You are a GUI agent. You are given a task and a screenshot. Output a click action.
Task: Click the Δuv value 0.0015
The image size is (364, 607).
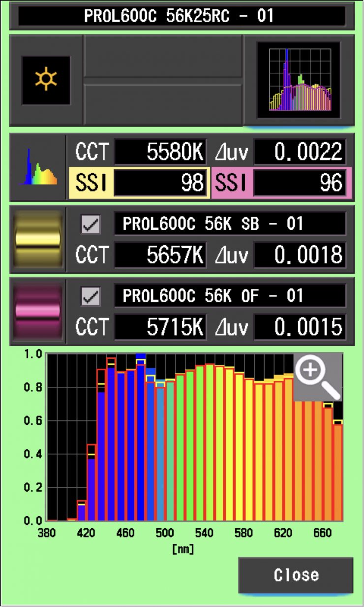click(x=300, y=327)
